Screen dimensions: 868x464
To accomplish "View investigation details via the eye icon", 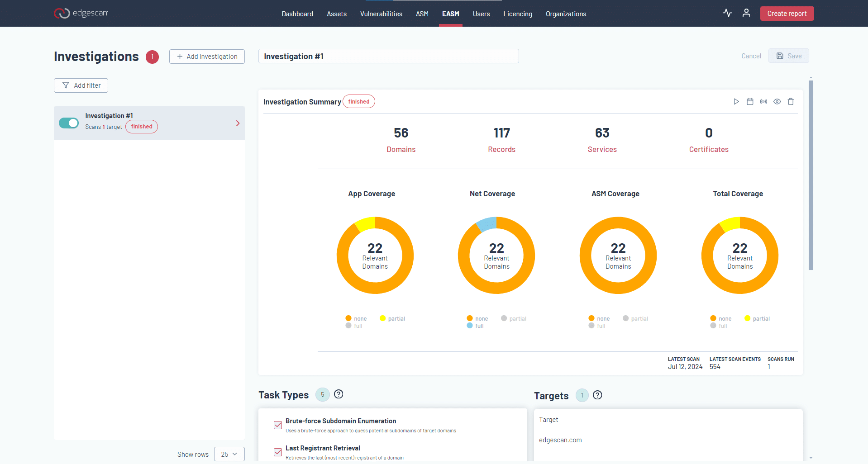I will pos(777,101).
